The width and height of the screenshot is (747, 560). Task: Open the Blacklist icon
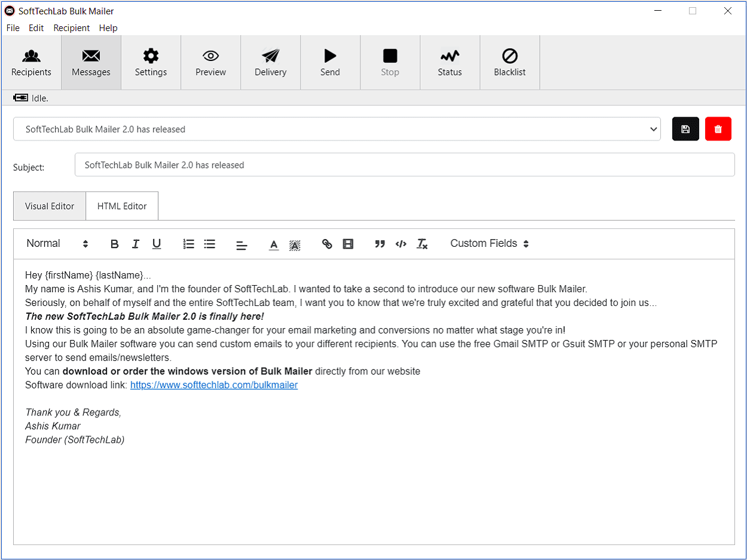pyautogui.click(x=509, y=63)
